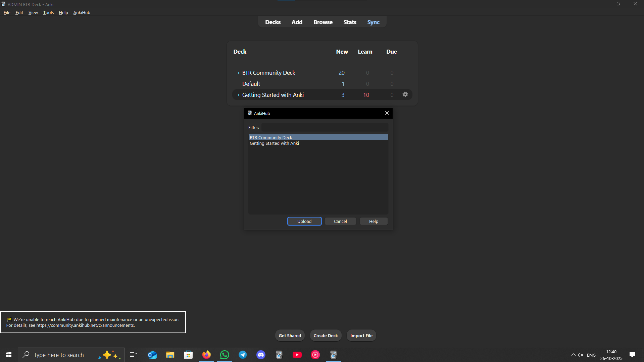Open WhatsApp from the taskbar
The height and width of the screenshot is (362, 644).
pyautogui.click(x=225, y=355)
